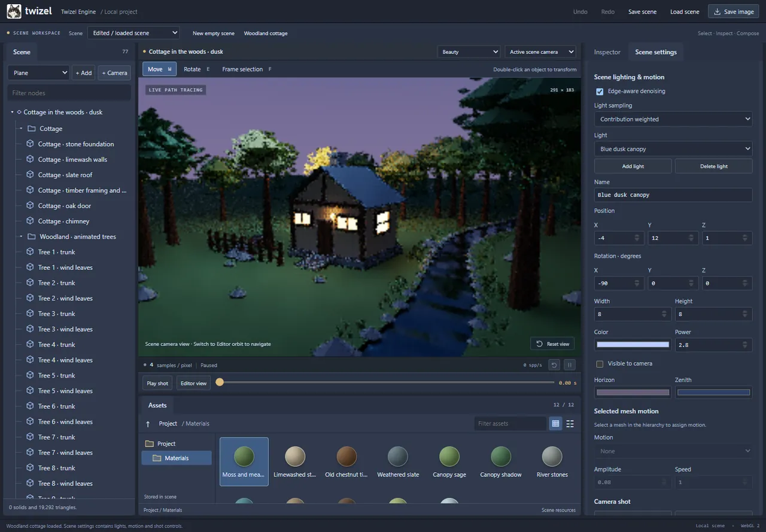The height and width of the screenshot is (532, 766).
Task: Pause rendering with the pause icon
Action: pos(570,365)
